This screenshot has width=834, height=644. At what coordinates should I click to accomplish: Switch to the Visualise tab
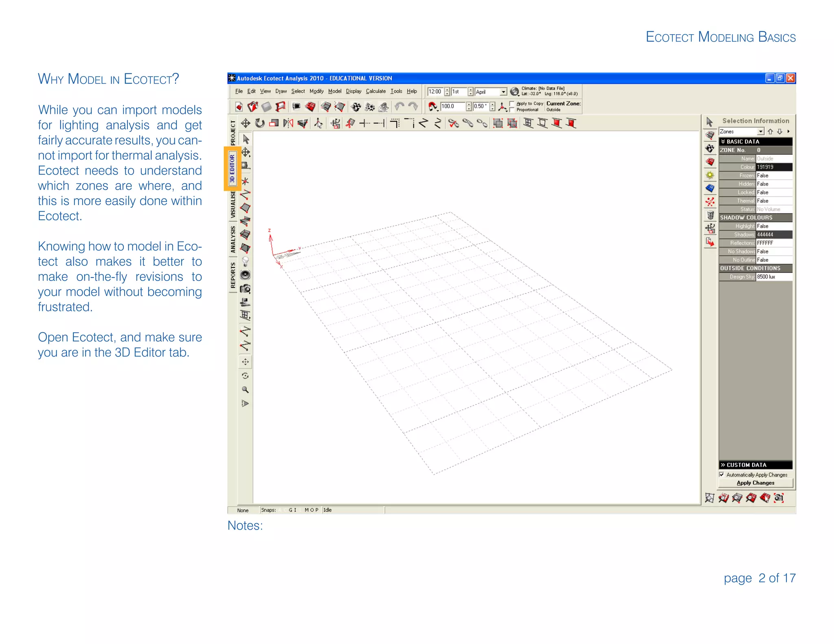233,205
